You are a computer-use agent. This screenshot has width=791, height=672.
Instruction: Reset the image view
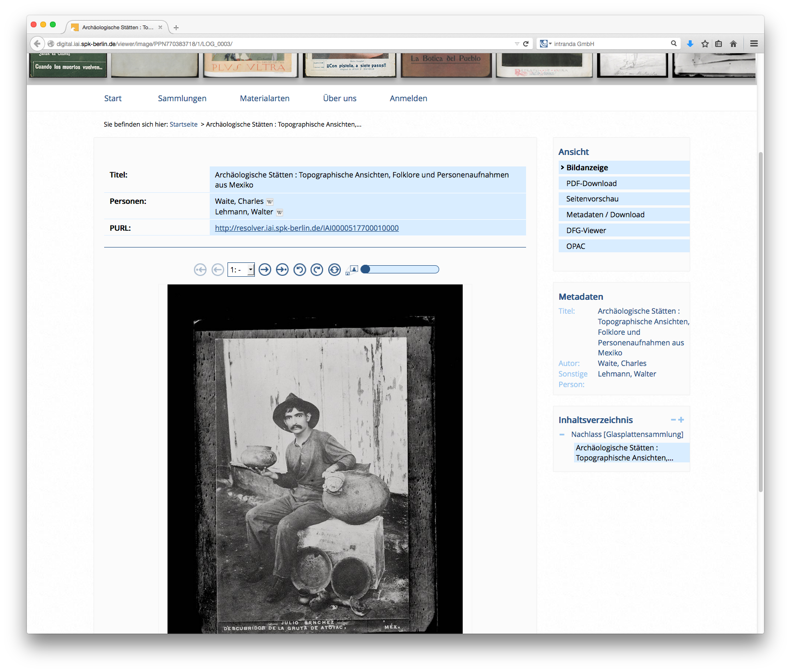pyautogui.click(x=335, y=270)
